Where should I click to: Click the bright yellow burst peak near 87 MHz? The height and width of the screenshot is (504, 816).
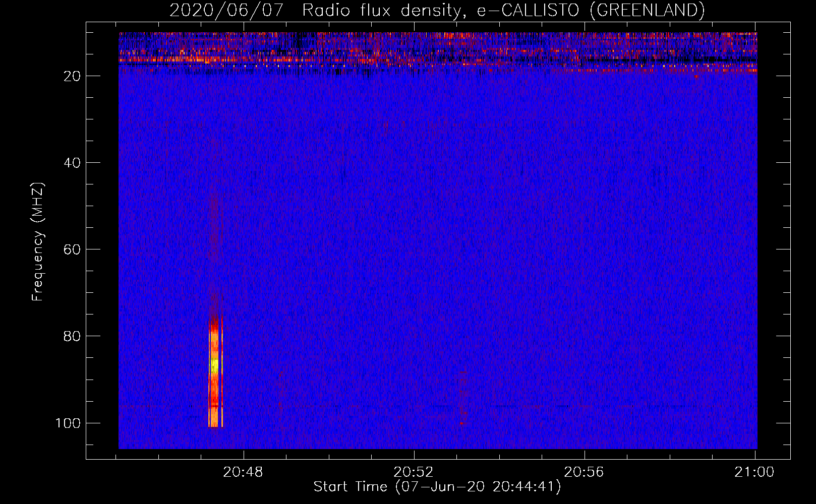click(214, 365)
